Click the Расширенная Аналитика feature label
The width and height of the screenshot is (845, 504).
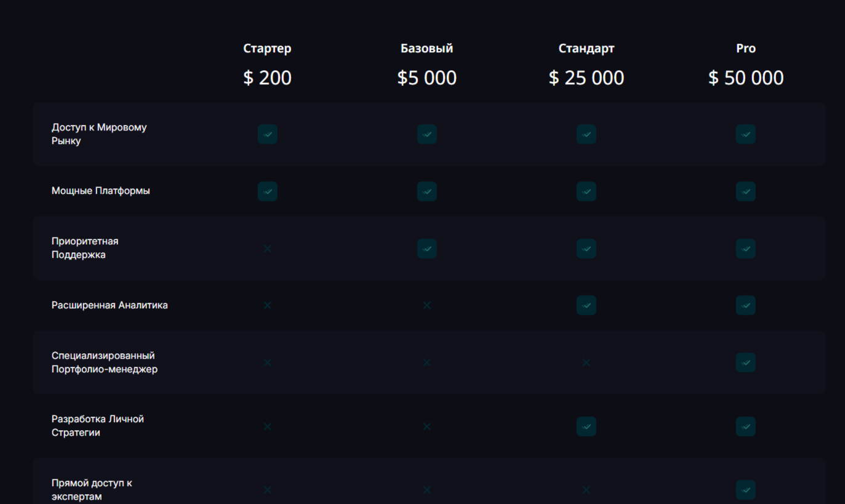coord(110,305)
